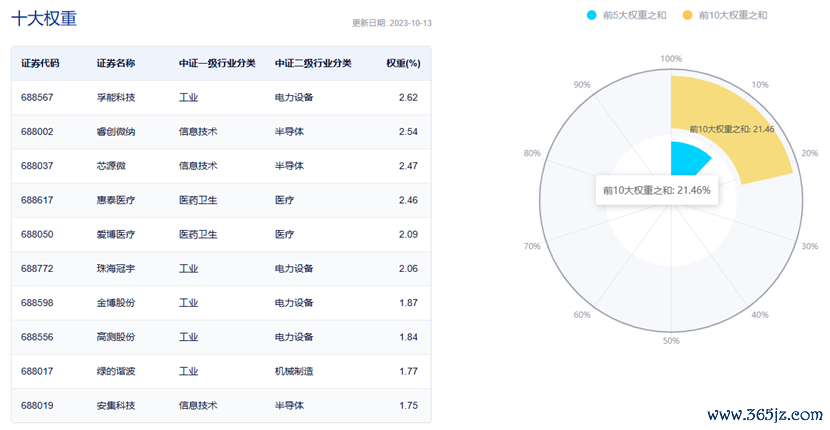This screenshot has width=830, height=430.
Task: Select the 芯源微 stock name
Action: click(111, 166)
